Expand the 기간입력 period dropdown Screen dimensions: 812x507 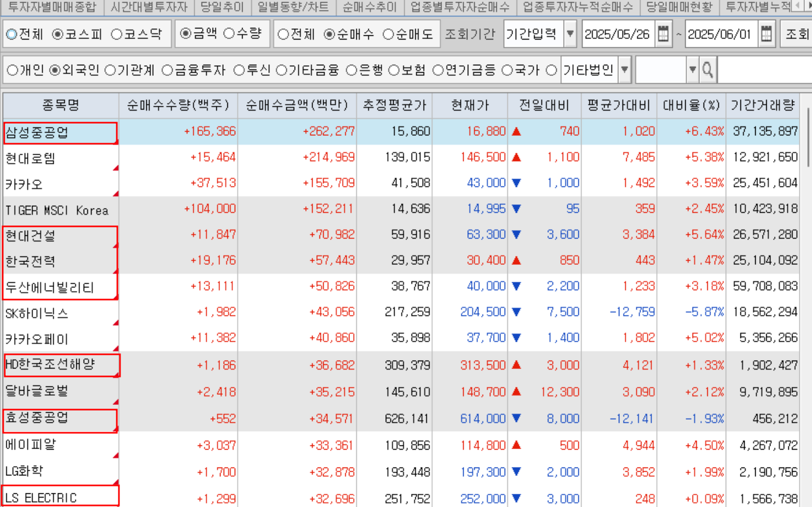click(x=570, y=34)
